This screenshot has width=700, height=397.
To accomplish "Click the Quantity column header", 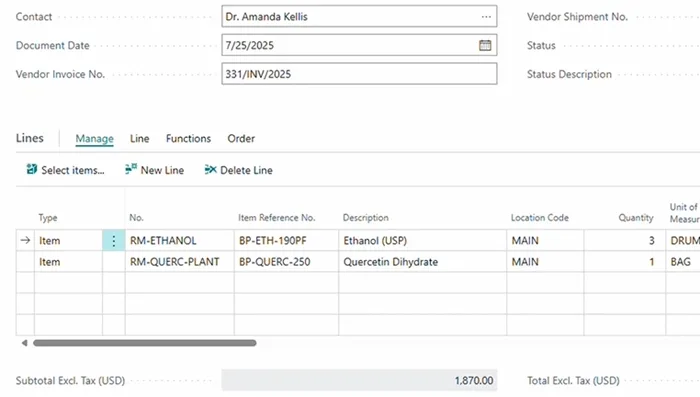I will coord(636,218).
